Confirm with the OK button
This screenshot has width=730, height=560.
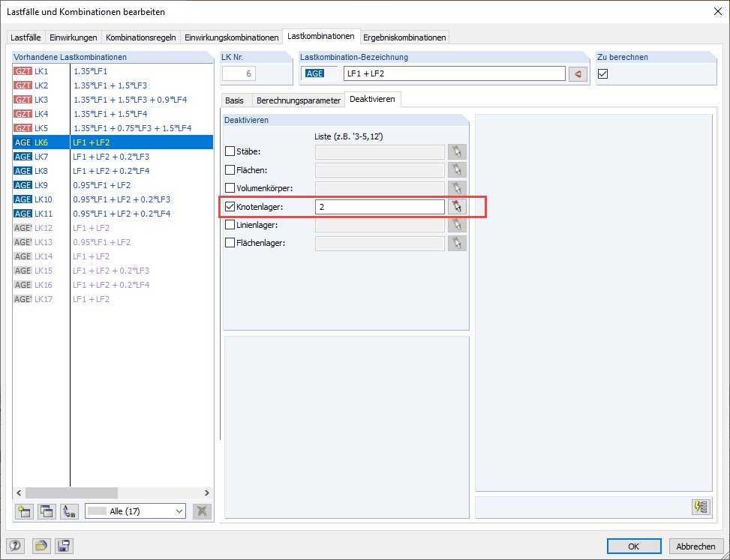tap(634, 547)
